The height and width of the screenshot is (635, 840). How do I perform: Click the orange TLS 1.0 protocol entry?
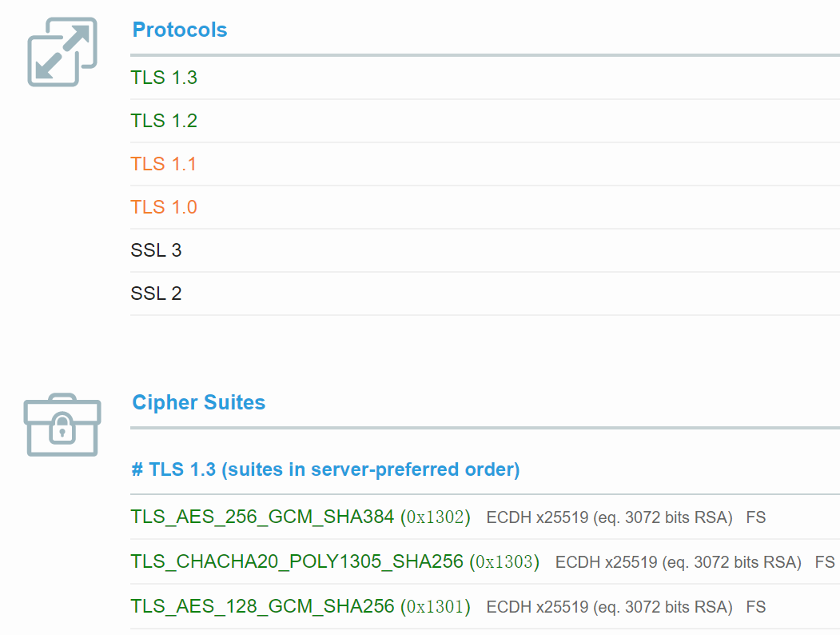(x=164, y=208)
